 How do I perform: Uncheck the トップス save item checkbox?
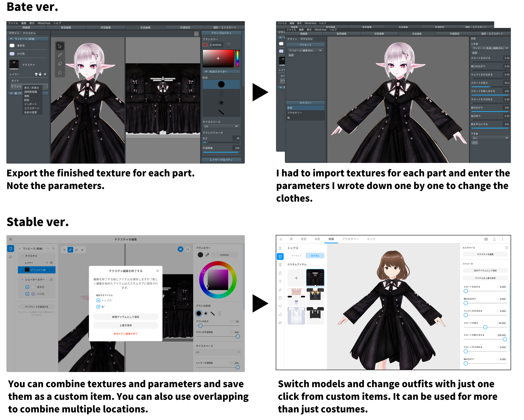point(99,301)
